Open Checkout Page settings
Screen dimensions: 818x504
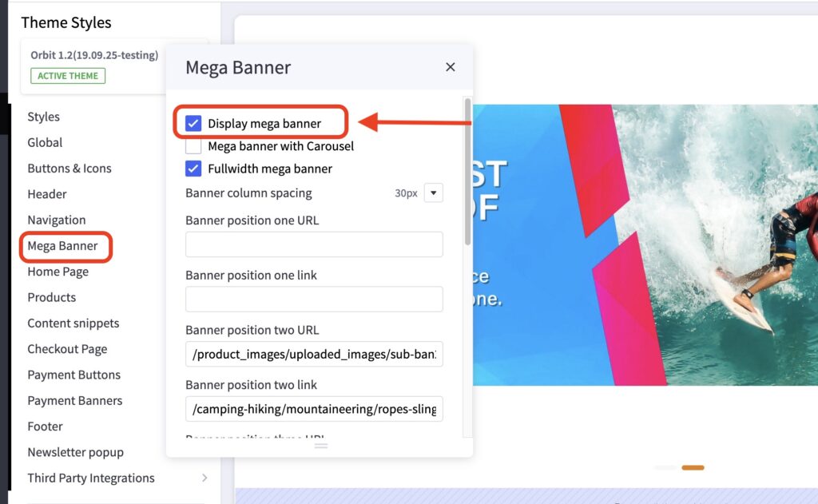(67, 349)
